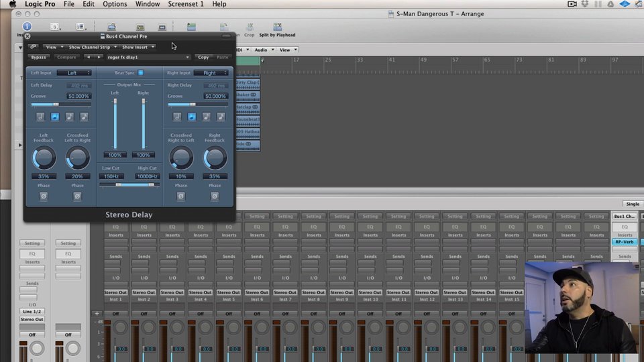Toggle the Right Feedback Phase invert button
644x362 pixels.
tap(215, 196)
